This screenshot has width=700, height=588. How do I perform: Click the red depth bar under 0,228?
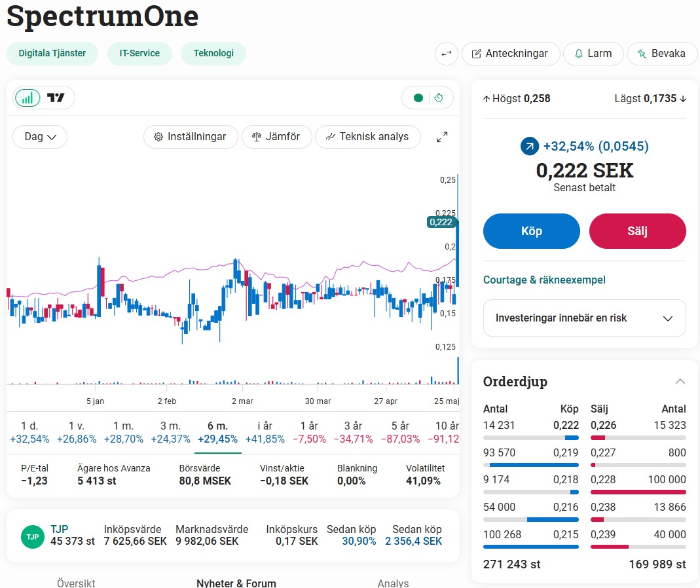[x=638, y=492]
